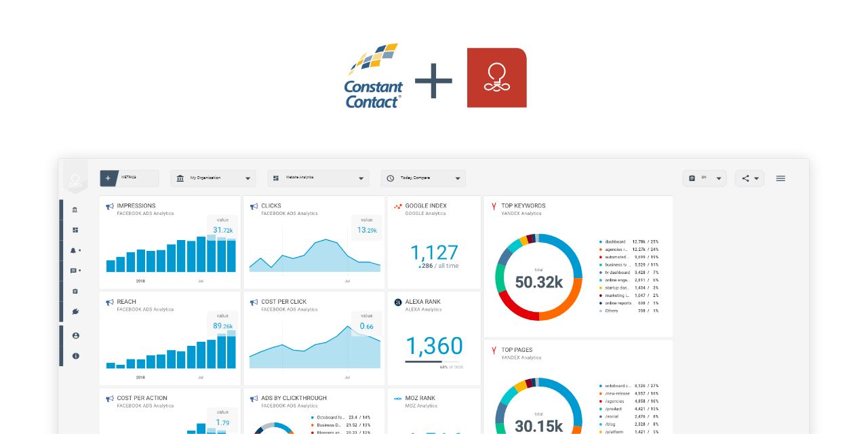Click the 0.66 Cost Per Click value
868x434 pixels.
coord(366,326)
